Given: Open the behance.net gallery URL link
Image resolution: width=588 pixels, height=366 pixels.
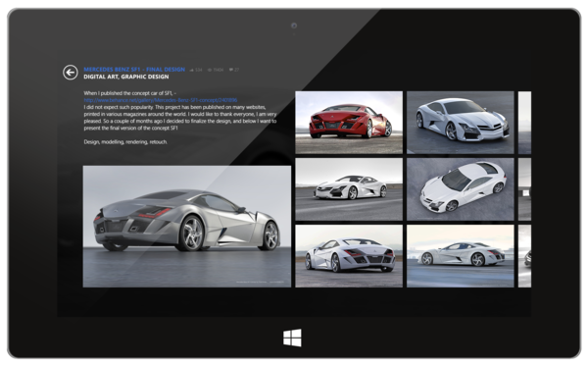Looking at the screenshot, I should (x=161, y=100).
